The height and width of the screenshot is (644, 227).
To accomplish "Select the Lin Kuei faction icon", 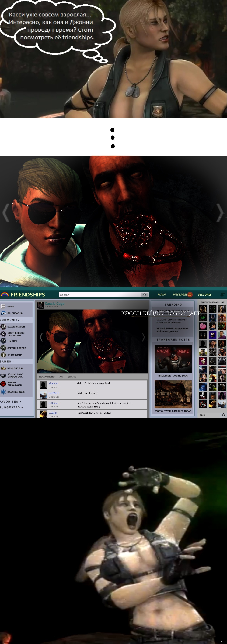I will [x=3, y=341].
